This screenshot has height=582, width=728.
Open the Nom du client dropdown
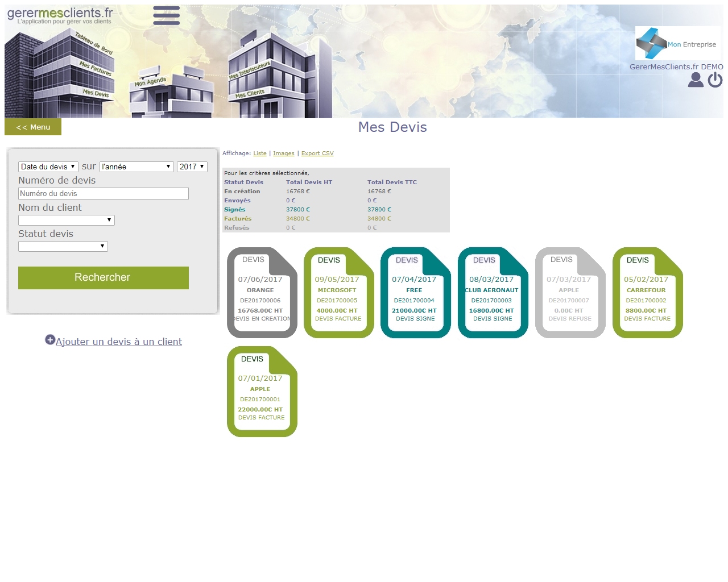click(67, 220)
